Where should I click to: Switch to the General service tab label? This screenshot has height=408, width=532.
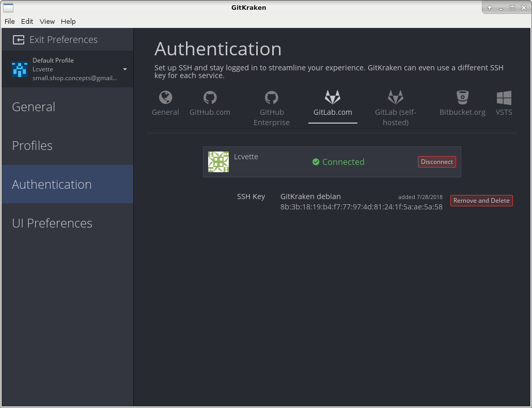[165, 112]
